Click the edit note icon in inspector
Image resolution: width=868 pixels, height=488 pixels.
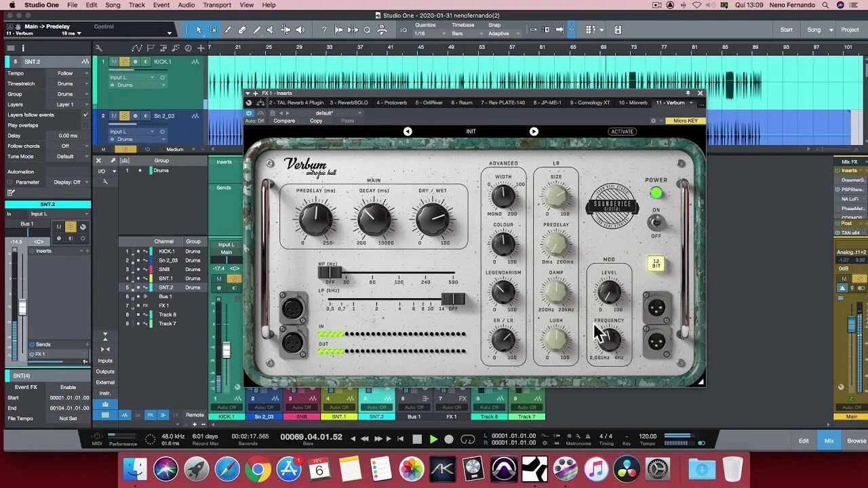pyautogui.click(x=11, y=192)
